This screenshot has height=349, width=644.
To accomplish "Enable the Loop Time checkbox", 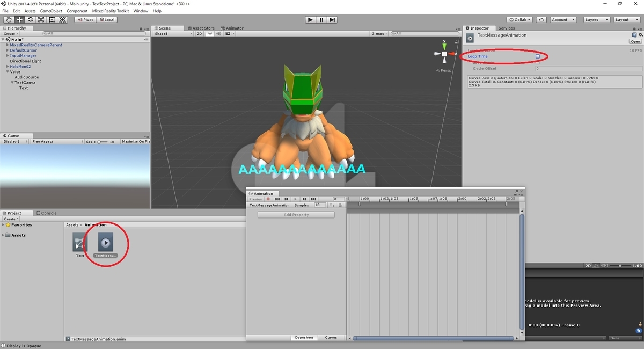I will tap(538, 56).
